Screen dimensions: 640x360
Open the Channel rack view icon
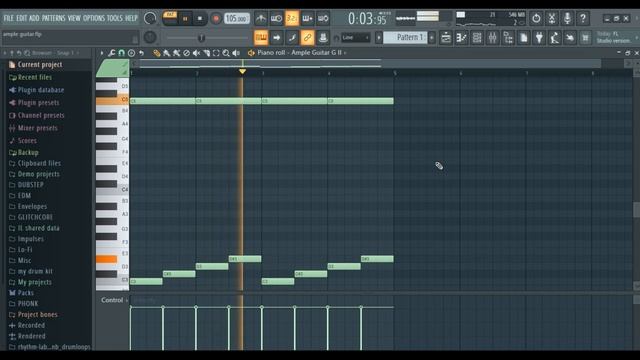click(477, 38)
